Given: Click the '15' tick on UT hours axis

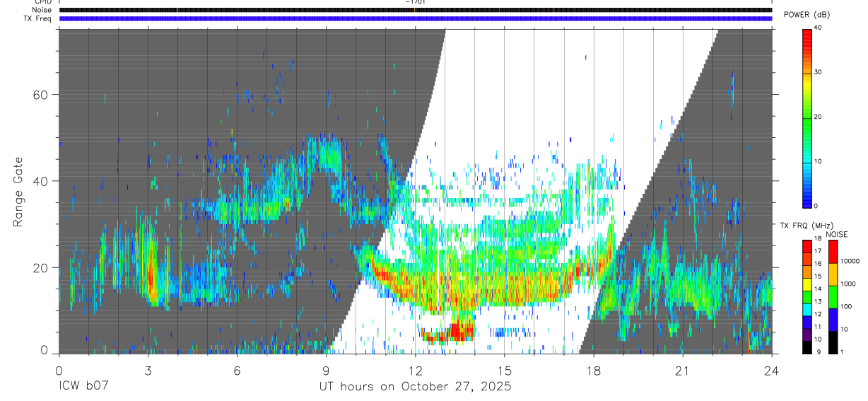Looking at the screenshot, I should point(504,371).
